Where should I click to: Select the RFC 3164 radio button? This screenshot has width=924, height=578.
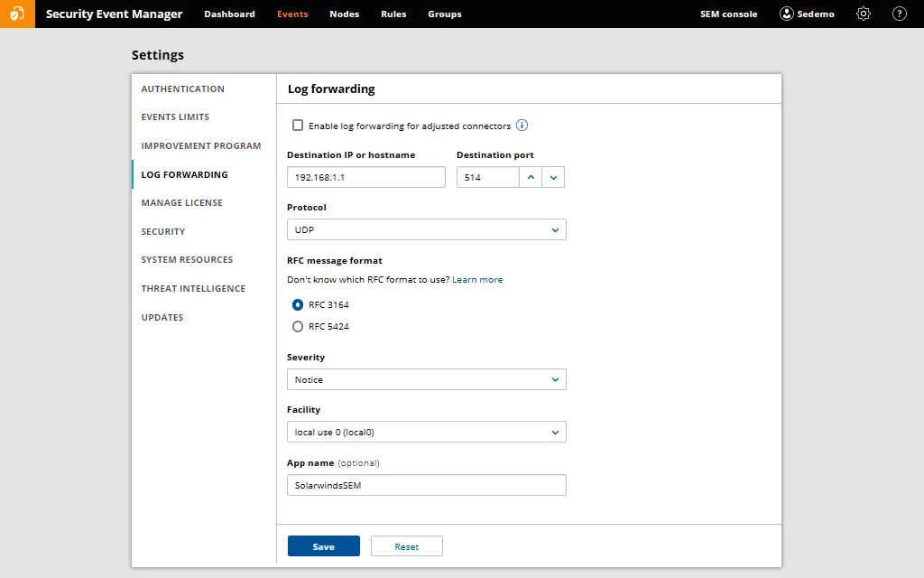[x=298, y=305]
